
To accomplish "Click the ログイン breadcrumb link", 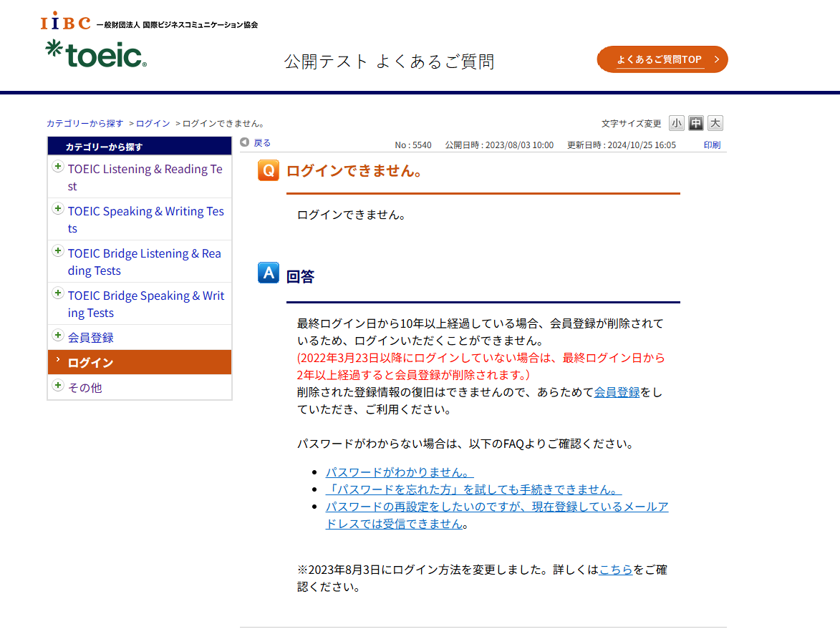I will (153, 124).
